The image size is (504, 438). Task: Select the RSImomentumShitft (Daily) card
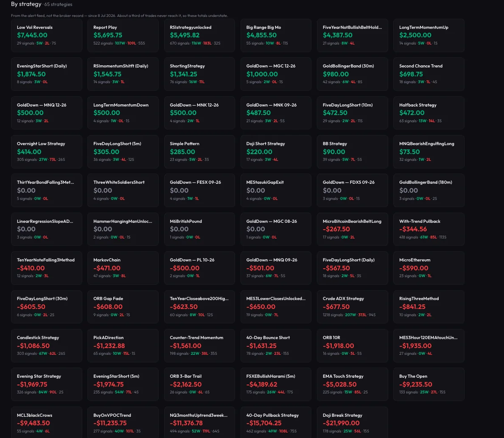click(123, 74)
